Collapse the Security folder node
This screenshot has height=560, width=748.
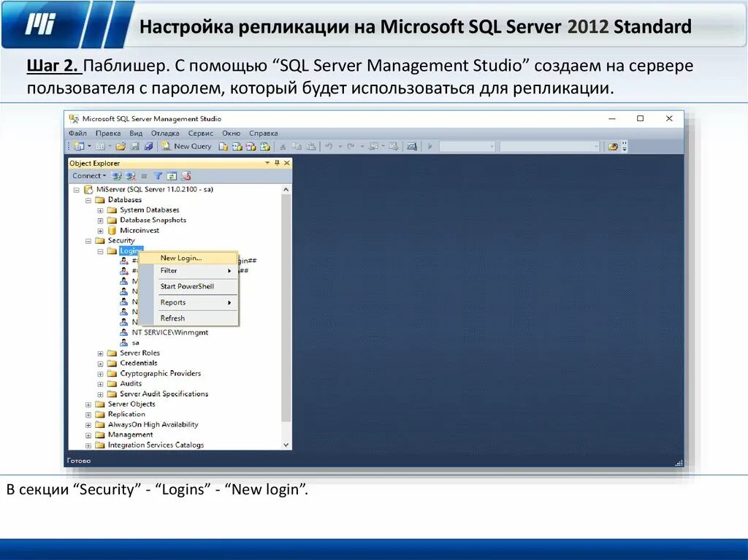[88, 241]
